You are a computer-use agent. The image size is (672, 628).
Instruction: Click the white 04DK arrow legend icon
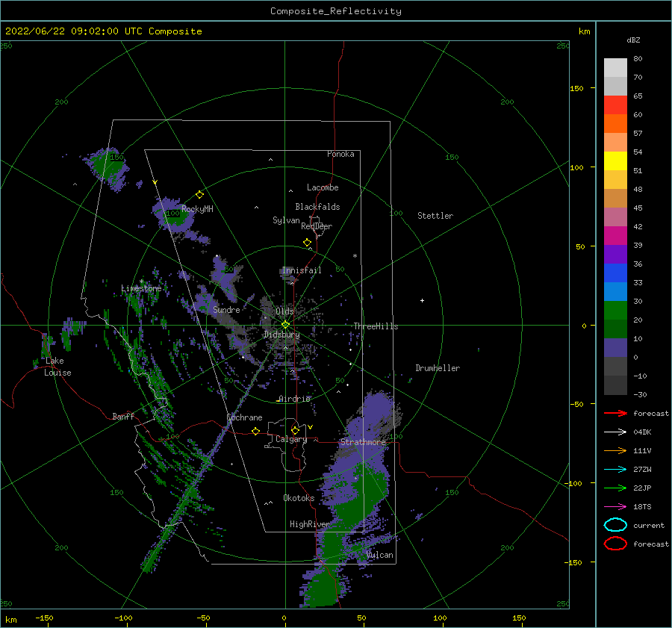click(x=615, y=432)
